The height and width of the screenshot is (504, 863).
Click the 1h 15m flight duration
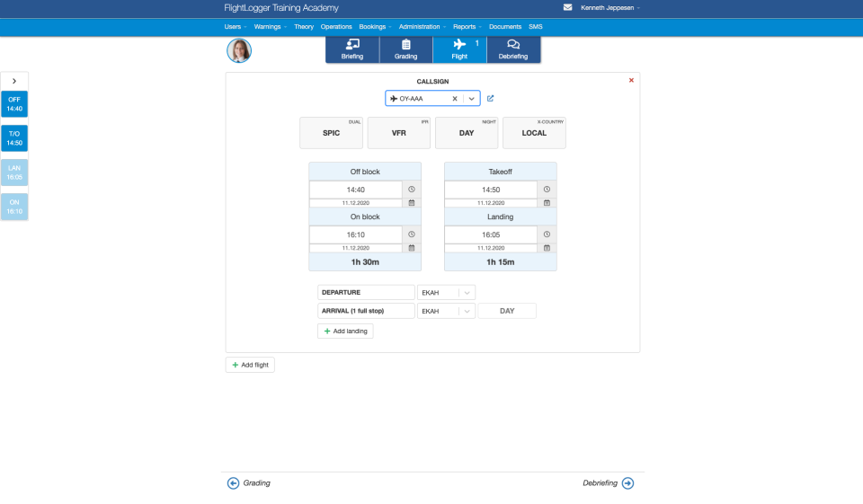pos(501,262)
